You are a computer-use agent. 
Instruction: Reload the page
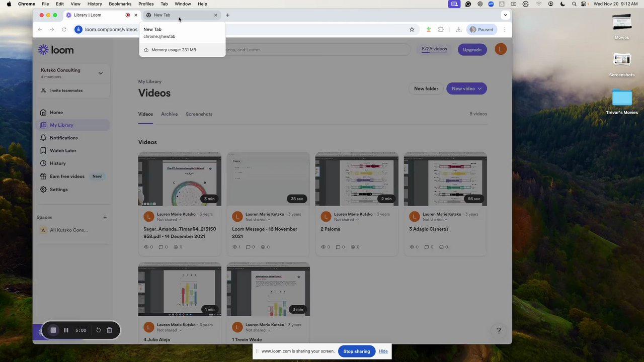point(64,30)
